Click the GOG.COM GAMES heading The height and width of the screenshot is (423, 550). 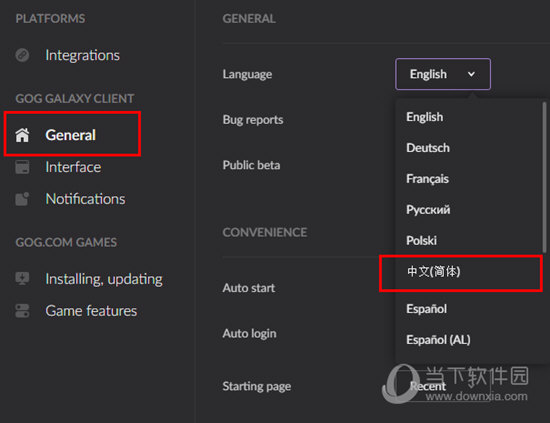click(x=66, y=242)
